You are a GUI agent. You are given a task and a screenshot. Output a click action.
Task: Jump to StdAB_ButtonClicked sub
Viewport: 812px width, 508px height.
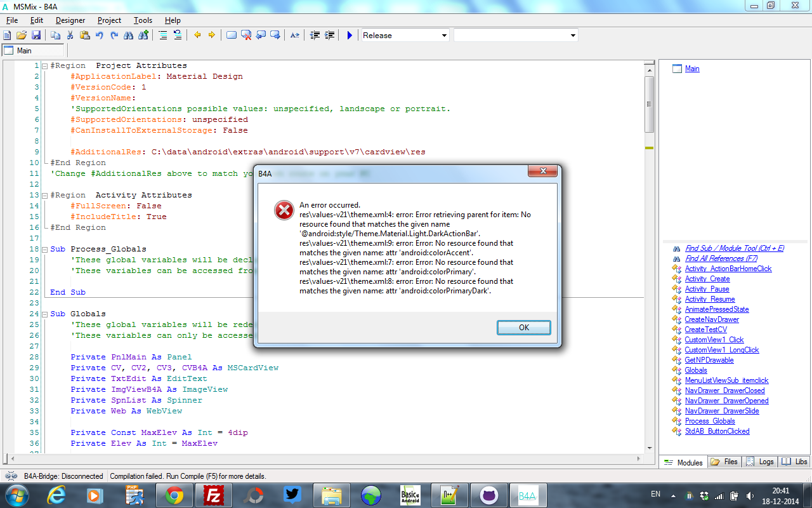tap(717, 431)
